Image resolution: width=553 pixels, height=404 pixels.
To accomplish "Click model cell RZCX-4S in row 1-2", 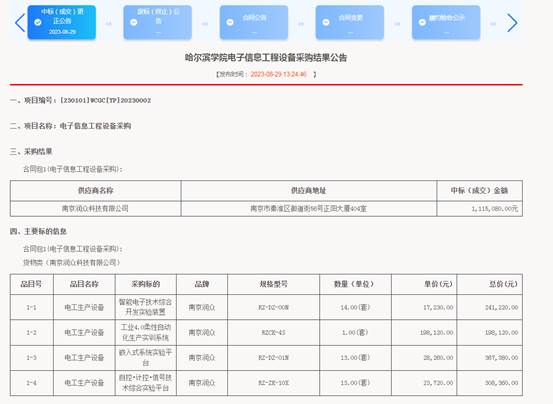I will pos(273,332).
